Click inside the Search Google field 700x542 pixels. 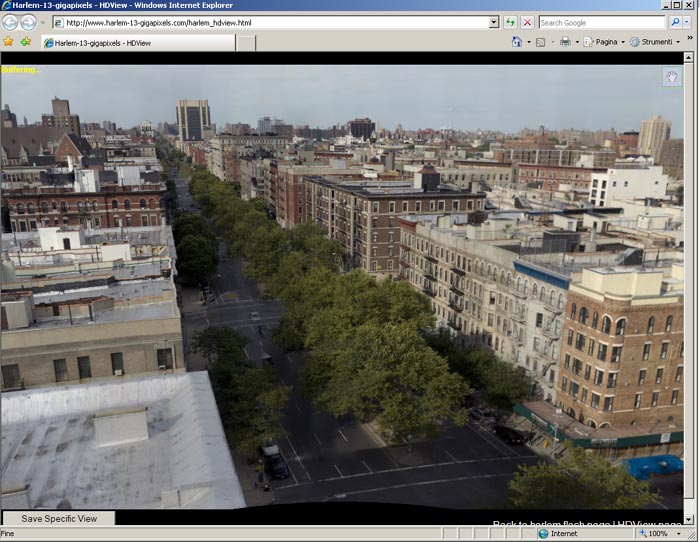(x=600, y=22)
